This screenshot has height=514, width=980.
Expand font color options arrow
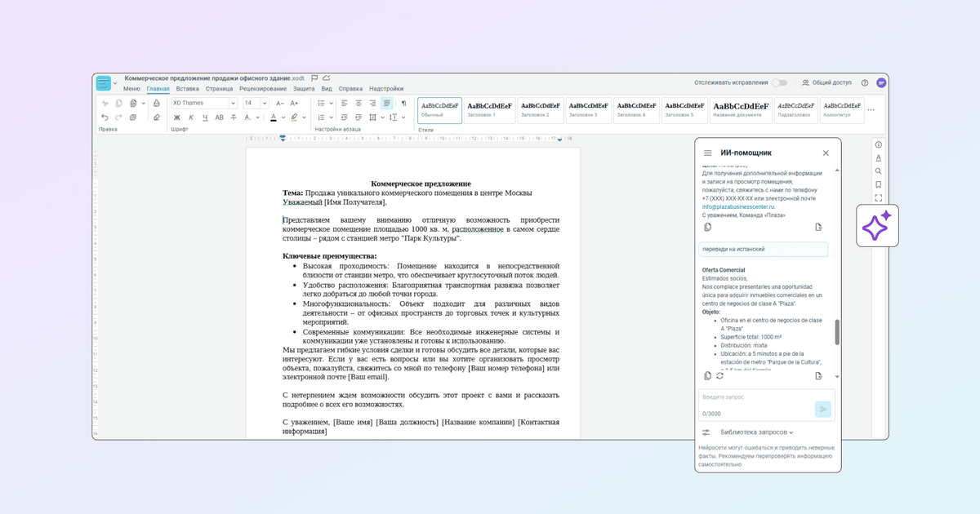283,117
